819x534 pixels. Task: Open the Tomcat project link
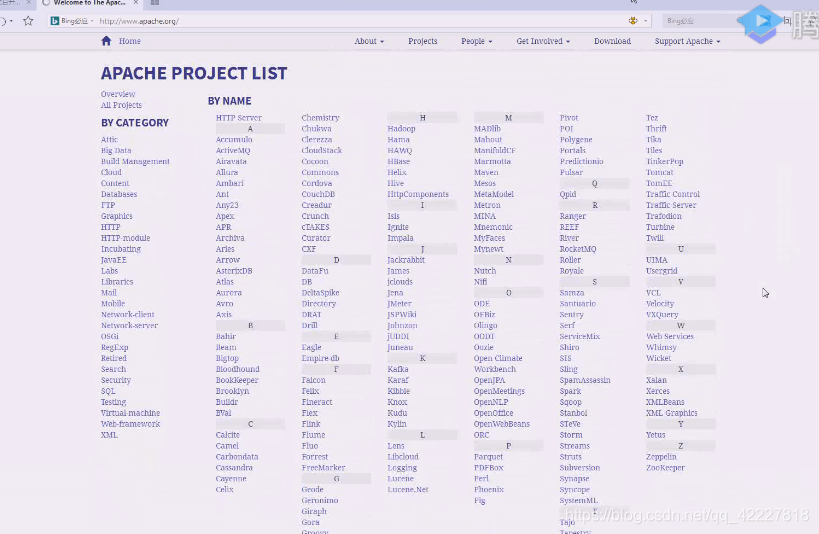659,172
